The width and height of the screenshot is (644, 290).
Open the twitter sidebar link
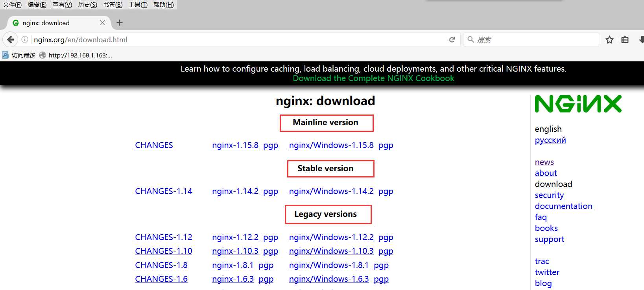tap(547, 272)
